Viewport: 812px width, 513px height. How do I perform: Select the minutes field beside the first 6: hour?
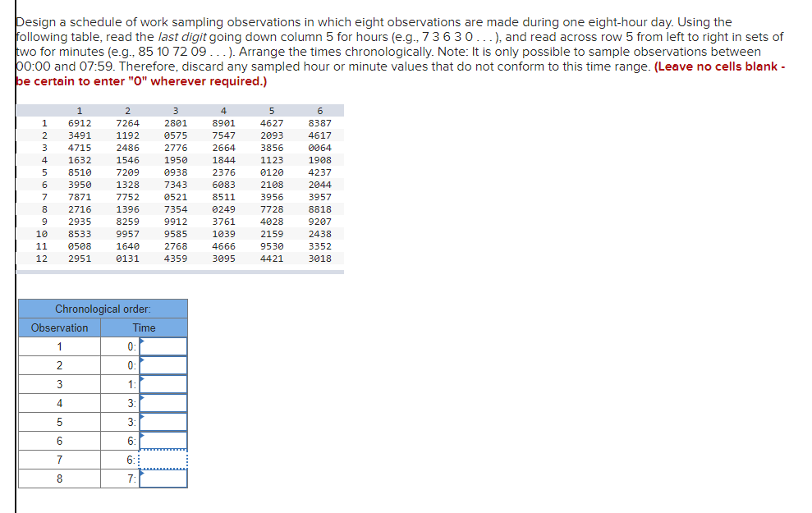coord(164,440)
